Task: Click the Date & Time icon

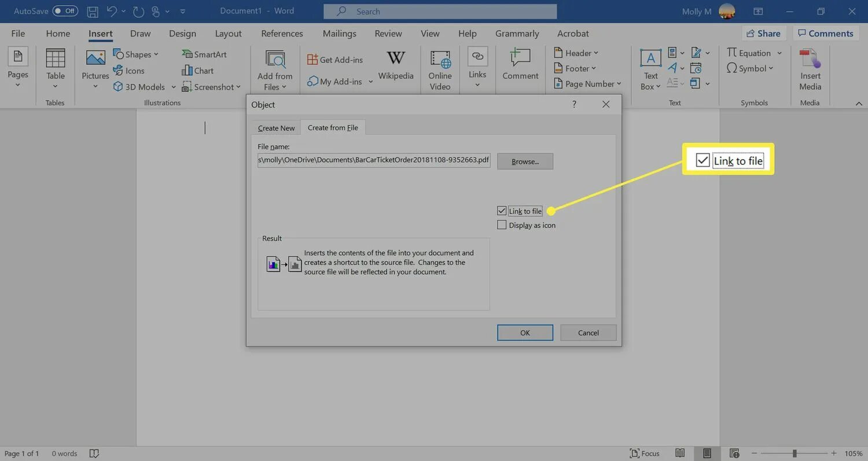Action: (696, 68)
